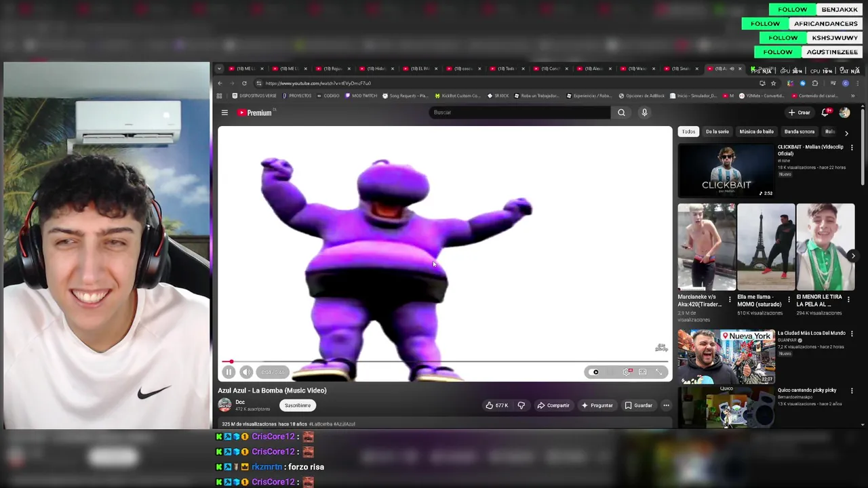Screen dimensions: 868x488
Task: Open the MOD TWITCH bookmark
Action: point(361,96)
